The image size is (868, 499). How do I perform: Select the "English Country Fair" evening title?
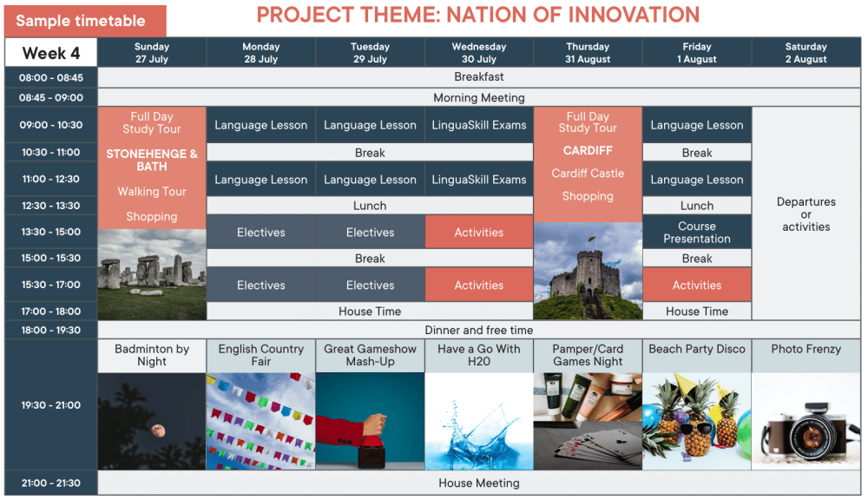[260, 355]
